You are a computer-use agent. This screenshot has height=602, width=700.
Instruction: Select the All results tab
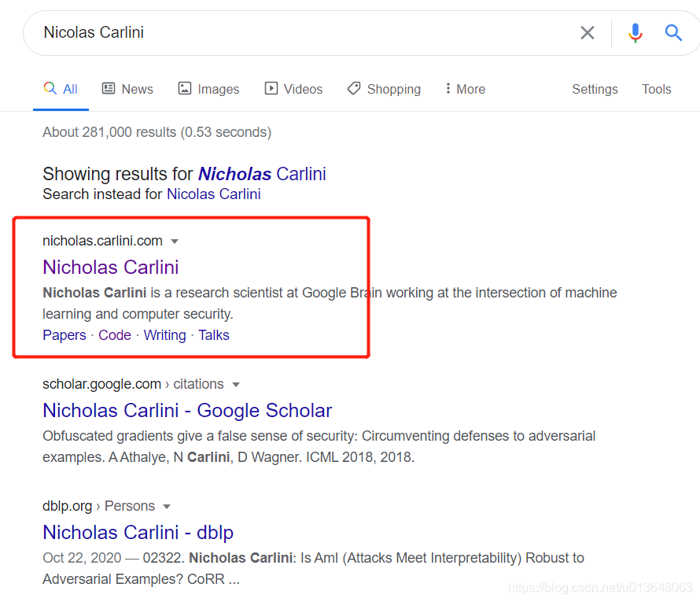click(61, 89)
